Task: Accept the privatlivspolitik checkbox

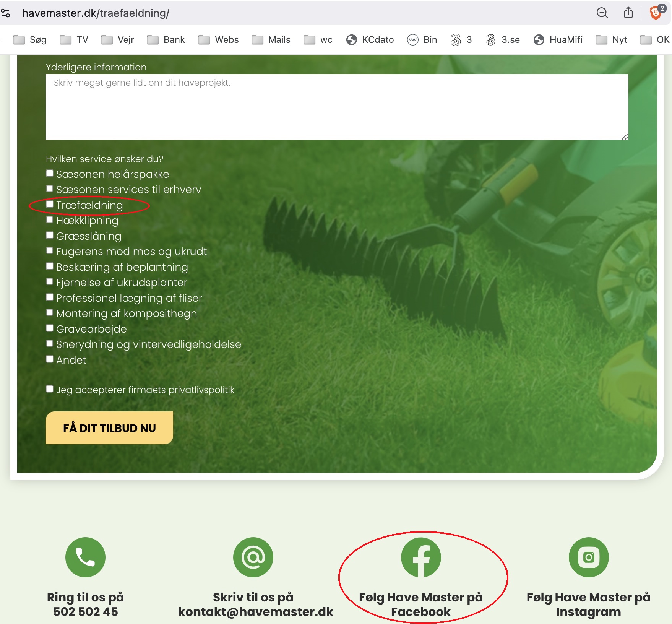Action: (x=50, y=389)
